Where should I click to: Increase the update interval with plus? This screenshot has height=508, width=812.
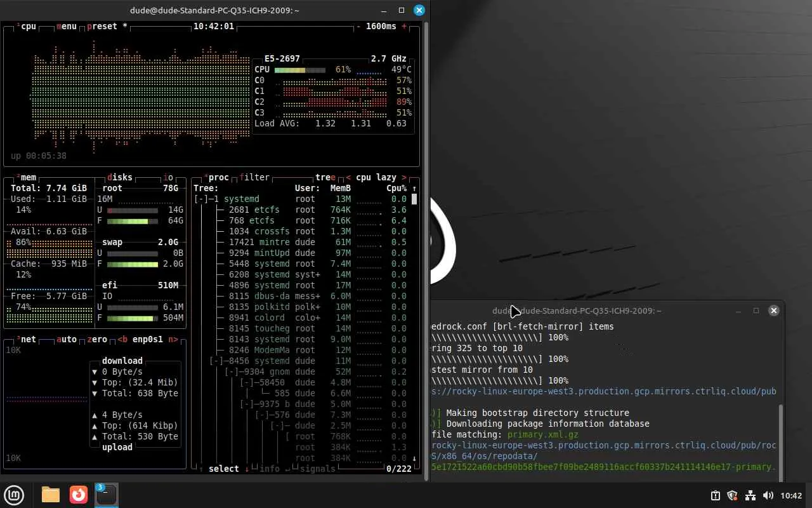tap(404, 27)
